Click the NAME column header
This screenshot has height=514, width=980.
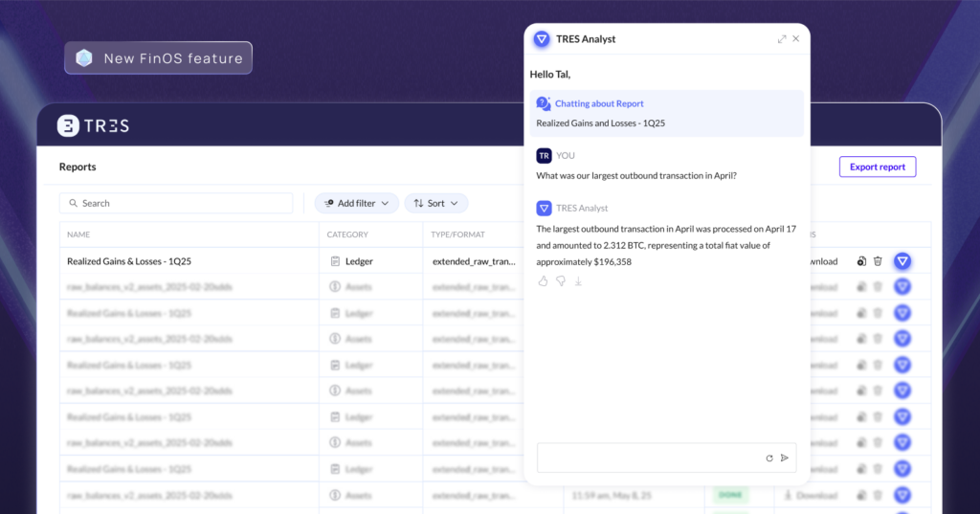pos(78,235)
